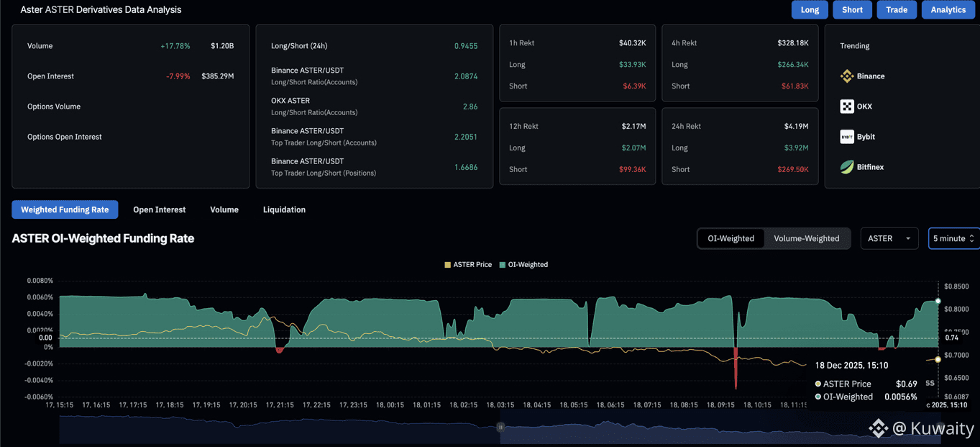The height and width of the screenshot is (447, 980).
Task: Click the Binance logo icon in Trending
Action: [847, 76]
